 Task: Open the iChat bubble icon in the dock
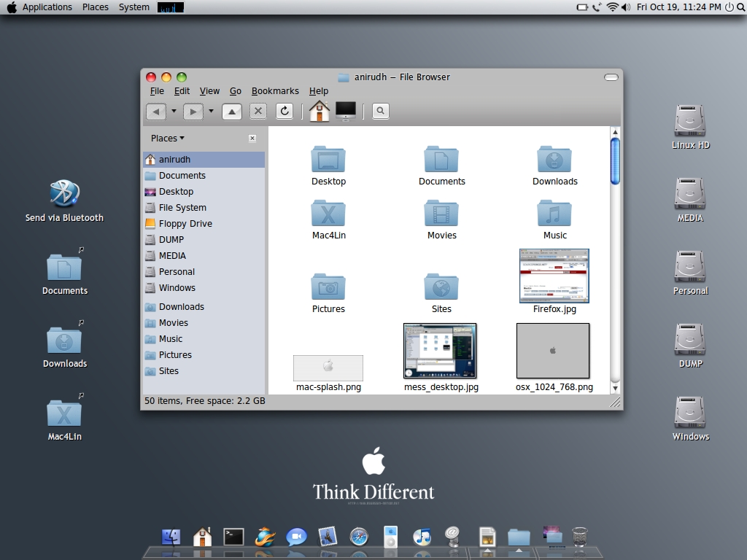point(296,537)
